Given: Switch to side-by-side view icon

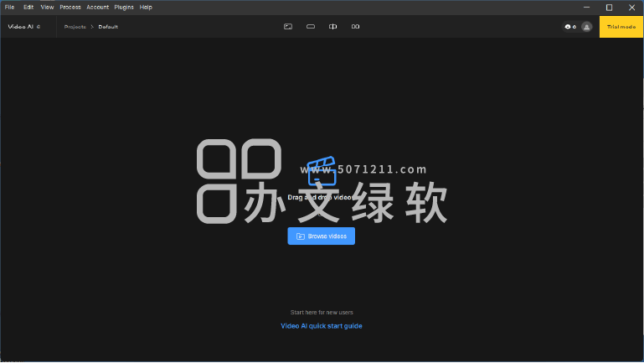Looking at the screenshot, I should coord(355,27).
